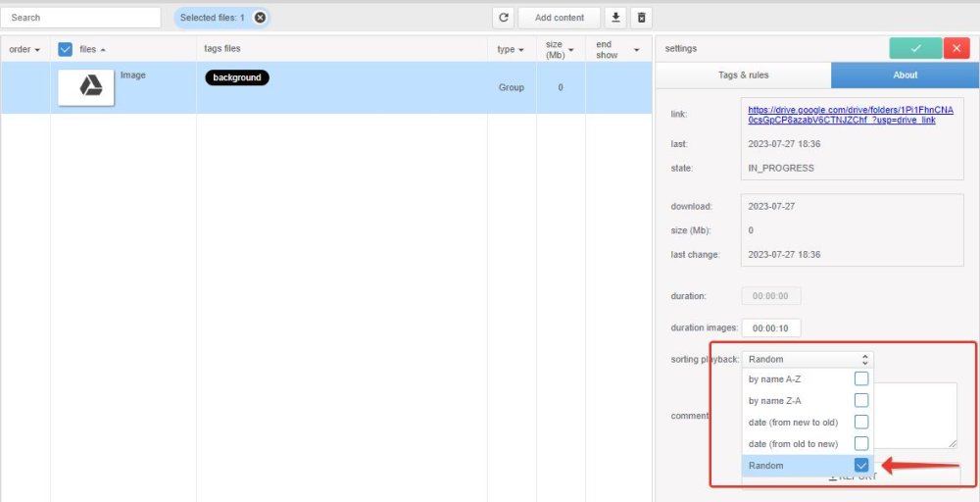Sort by the type column
The height and width of the screenshot is (502, 980).
(x=510, y=49)
